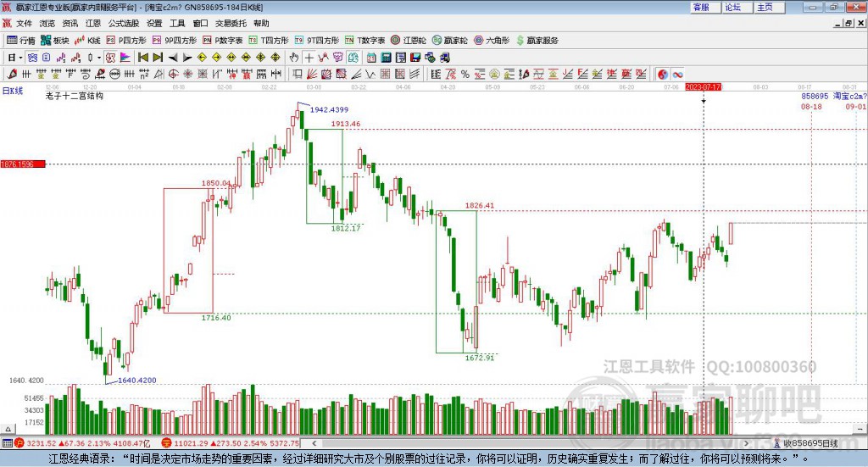
Task: Click the yin-yang taiji icon
Action: point(663,74)
